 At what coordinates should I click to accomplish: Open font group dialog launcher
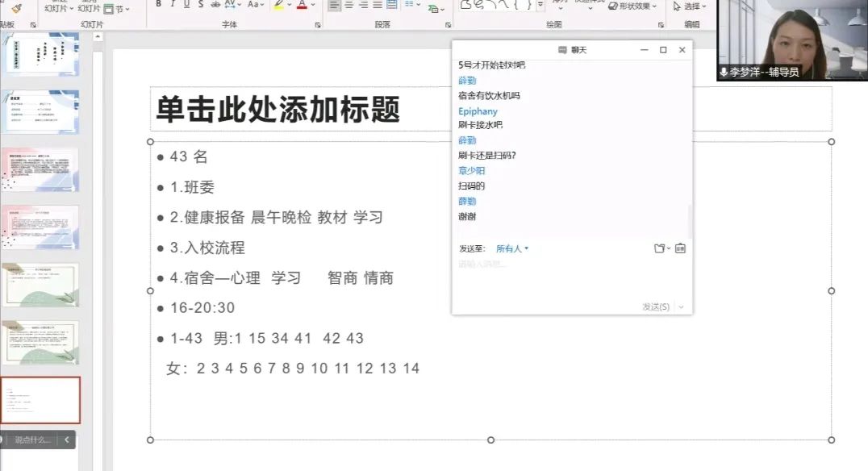[x=316, y=25]
